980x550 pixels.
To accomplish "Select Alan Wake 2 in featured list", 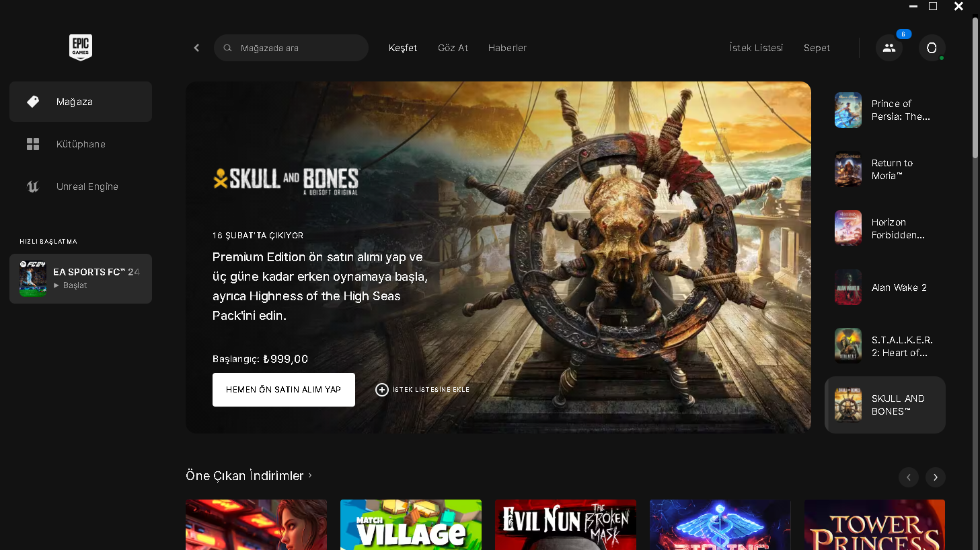I will [x=885, y=287].
